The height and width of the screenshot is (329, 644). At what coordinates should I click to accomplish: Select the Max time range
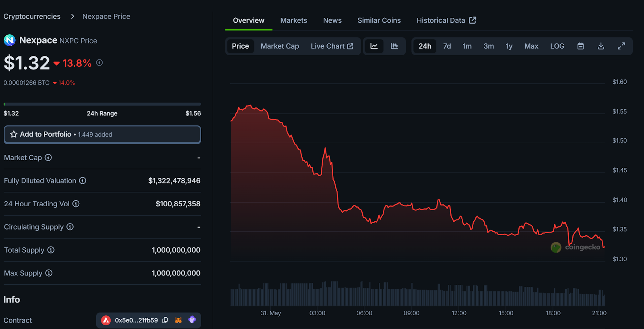pos(531,46)
